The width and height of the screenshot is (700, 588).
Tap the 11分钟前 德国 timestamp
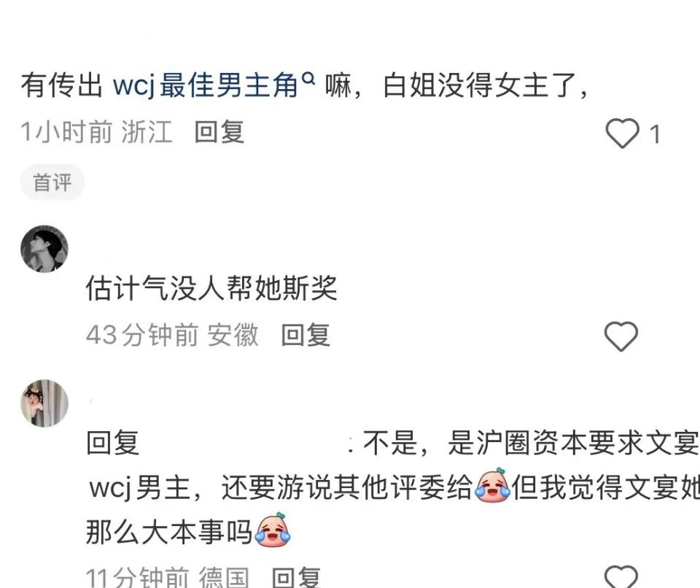click(x=168, y=577)
